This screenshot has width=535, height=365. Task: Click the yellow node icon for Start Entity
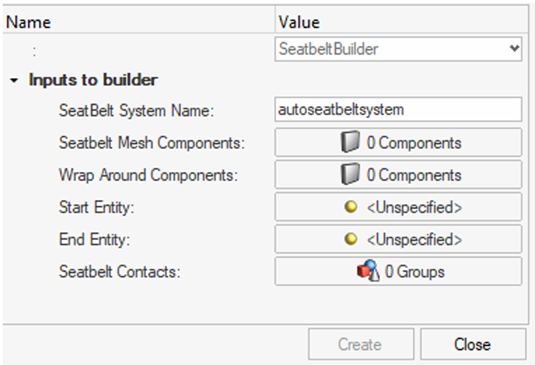[x=351, y=206]
